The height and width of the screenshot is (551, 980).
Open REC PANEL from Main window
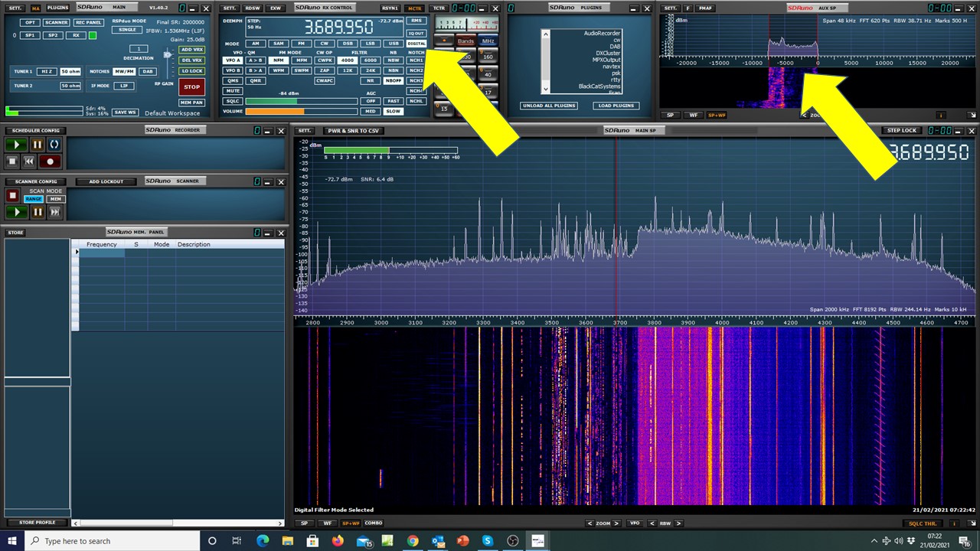coord(88,22)
